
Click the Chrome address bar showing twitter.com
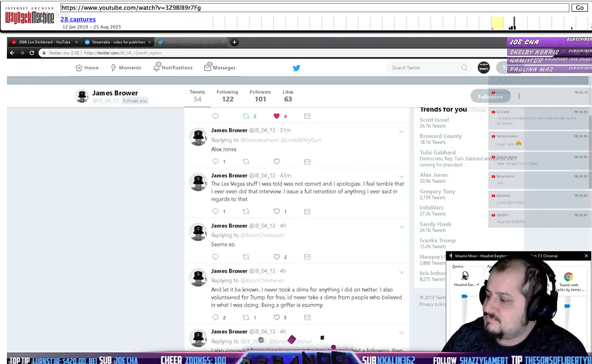point(272,53)
